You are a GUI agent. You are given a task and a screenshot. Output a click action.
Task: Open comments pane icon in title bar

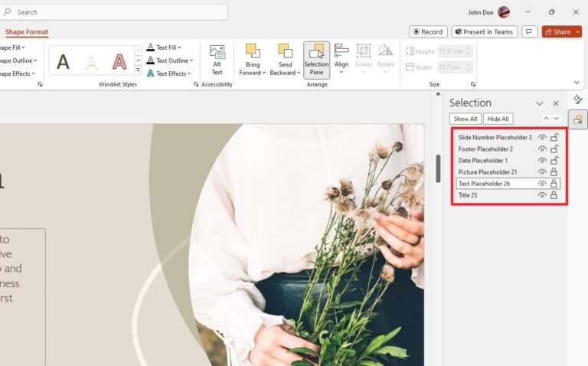(x=528, y=32)
